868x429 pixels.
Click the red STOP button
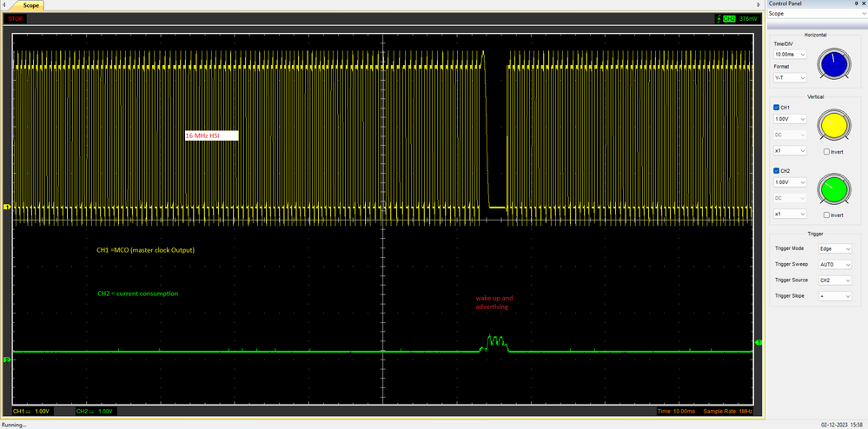[x=16, y=18]
